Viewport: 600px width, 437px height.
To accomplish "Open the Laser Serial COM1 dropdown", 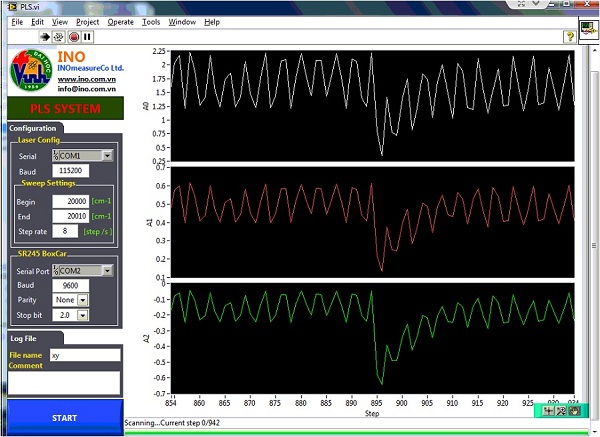I will click(x=107, y=156).
